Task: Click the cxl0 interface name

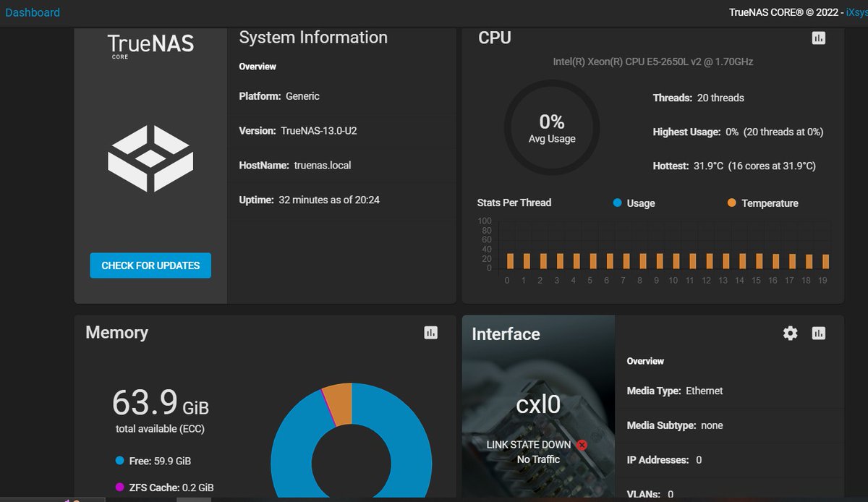Action: pyautogui.click(x=538, y=404)
